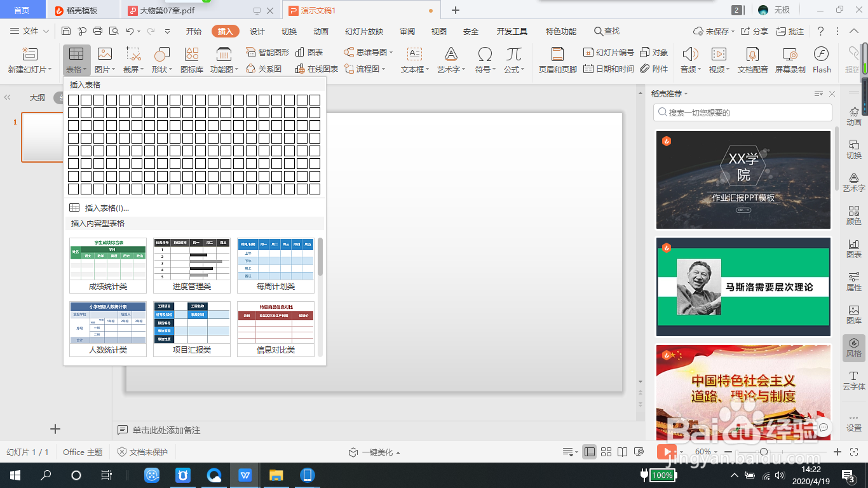This screenshot has width=868, height=488.
Task: Start slideshow with the play button
Action: (667, 452)
